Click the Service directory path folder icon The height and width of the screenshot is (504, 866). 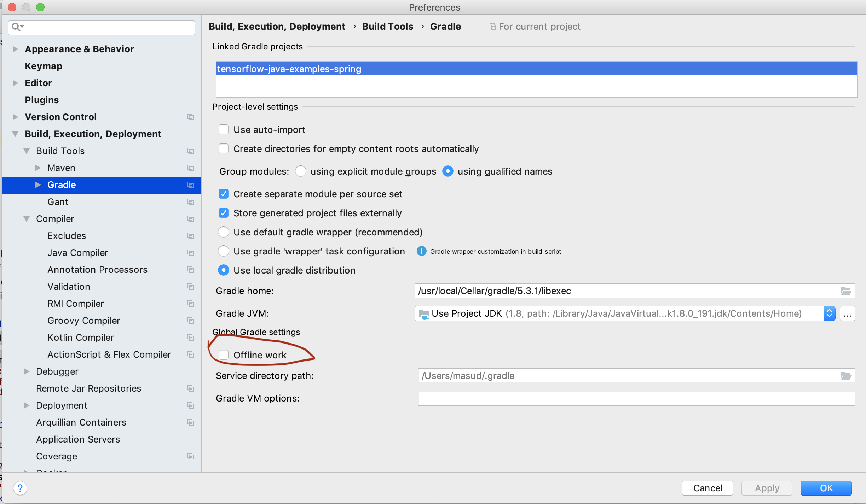coord(846,376)
